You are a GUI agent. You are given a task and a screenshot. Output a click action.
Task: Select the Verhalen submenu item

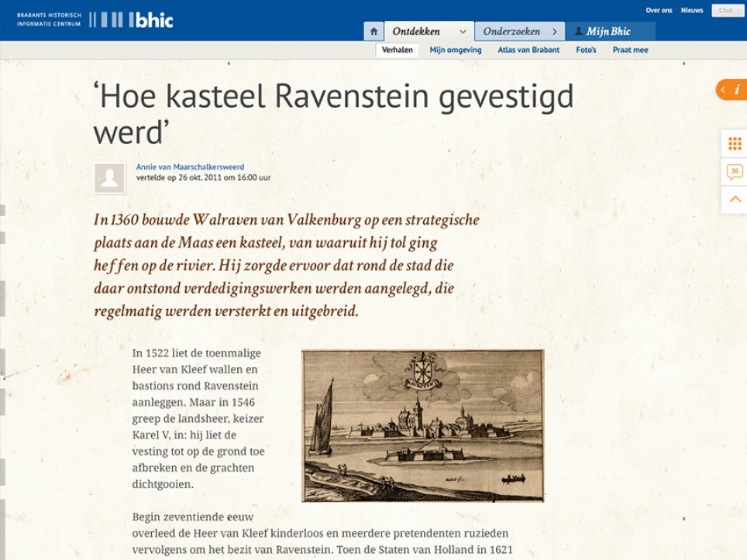(398, 50)
